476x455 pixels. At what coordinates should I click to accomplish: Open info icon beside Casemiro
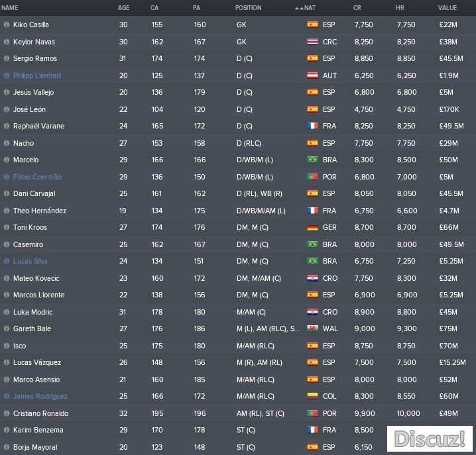[x=7, y=244]
